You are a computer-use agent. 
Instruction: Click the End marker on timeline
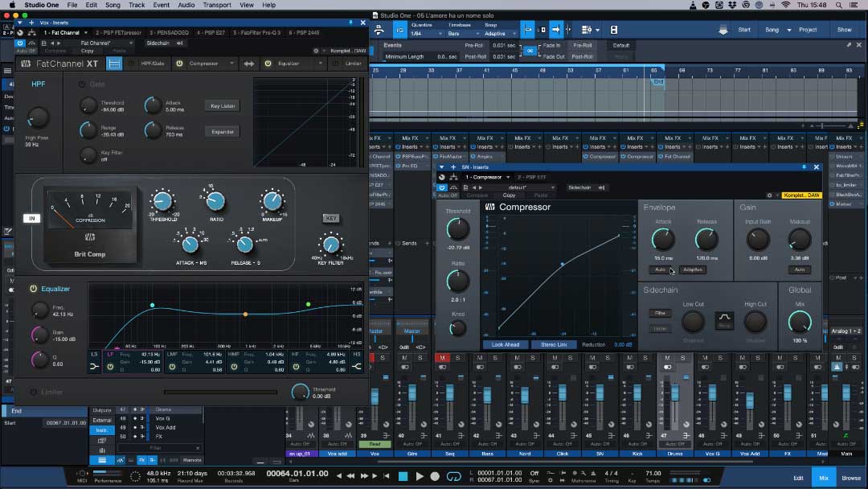point(658,81)
